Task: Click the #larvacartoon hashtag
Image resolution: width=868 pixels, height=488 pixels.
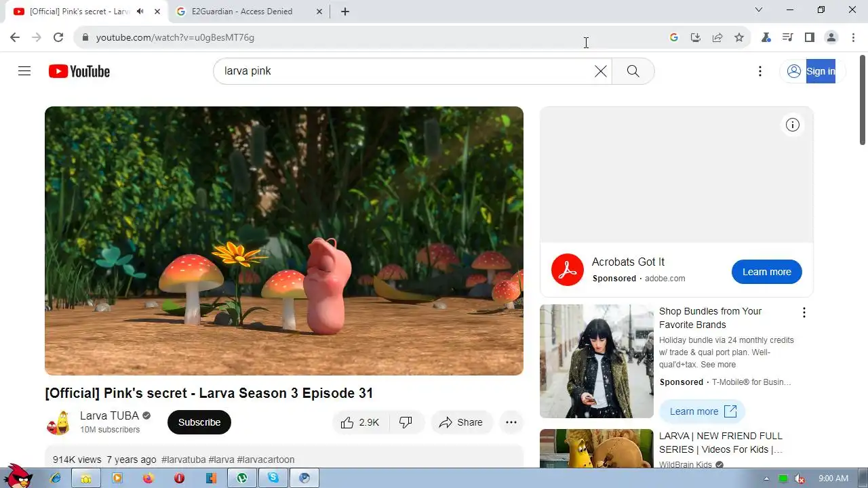Action: click(266, 460)
